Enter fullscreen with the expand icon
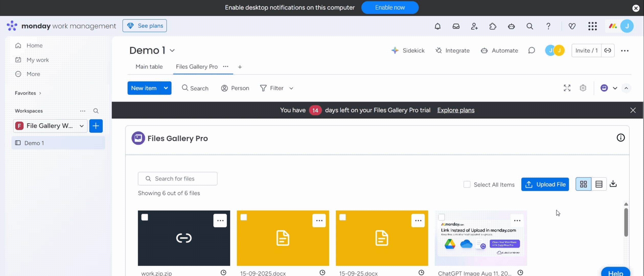644x276 pixels. pos(567,88)
